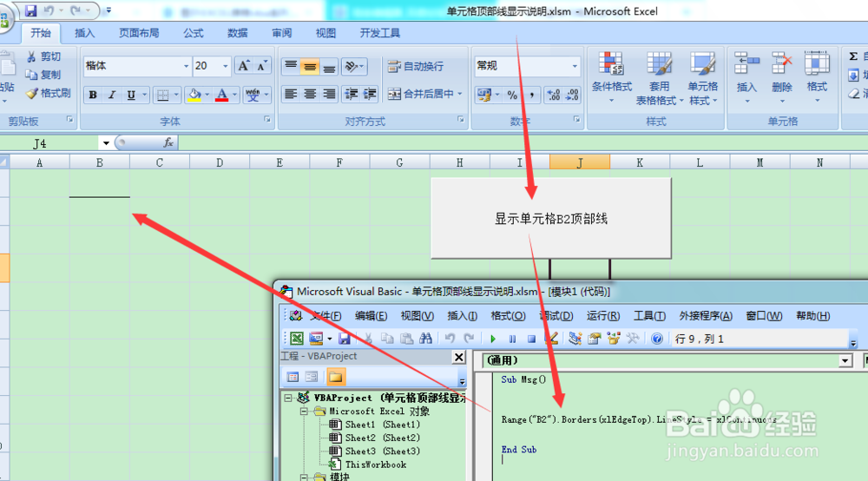Screen dimensions: 868x481
Task: Click the Decrease Indent icon
Action: pyautogui.click(x=351, y=94)
